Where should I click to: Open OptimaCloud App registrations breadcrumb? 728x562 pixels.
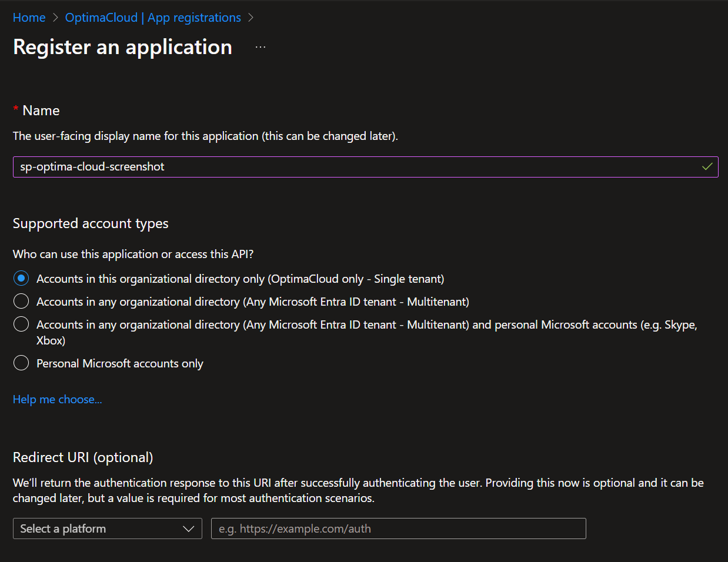click(x=153, y=18)
